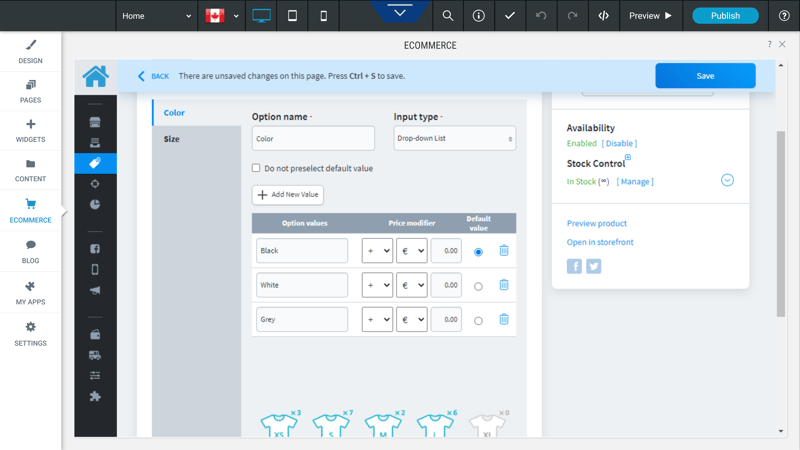Expand the Stock Control chevron
The height and width of the screenshot is (450, 800).
[x=727, y=180]
